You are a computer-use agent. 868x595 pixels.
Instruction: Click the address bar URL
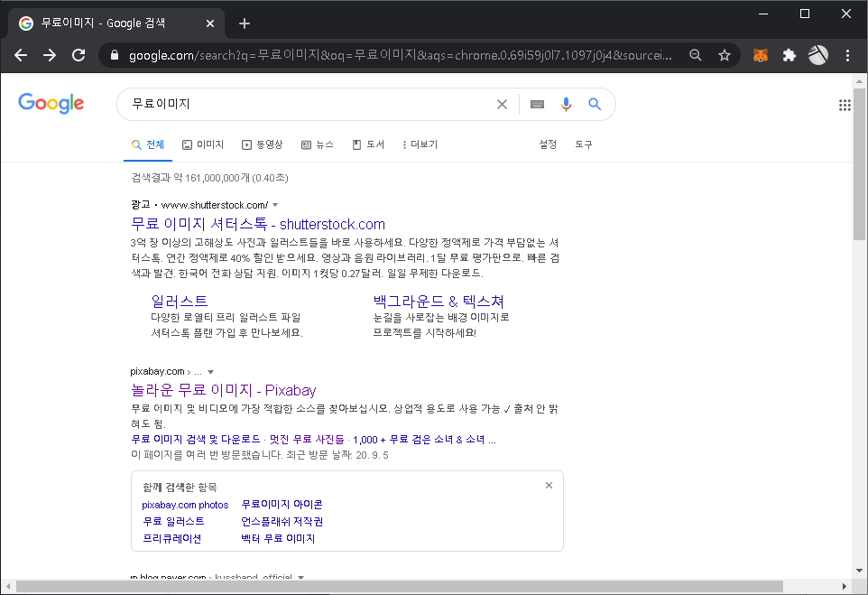coord(401,55)
